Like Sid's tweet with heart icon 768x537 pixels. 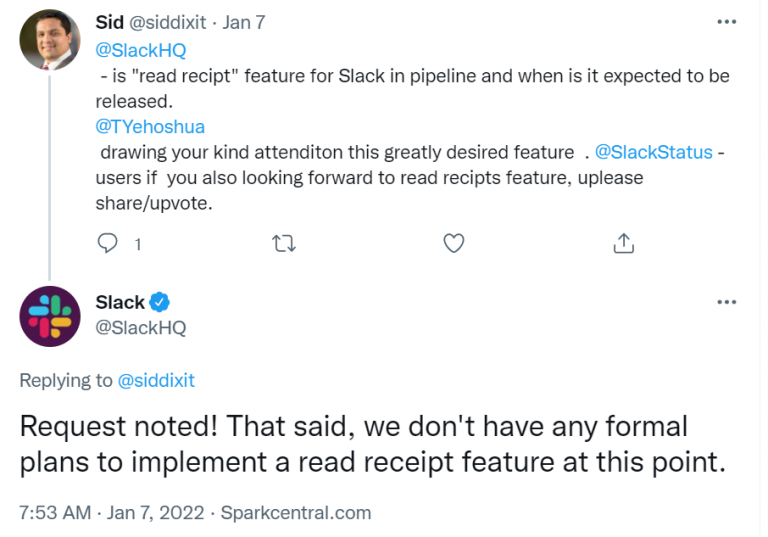[453, 243]
